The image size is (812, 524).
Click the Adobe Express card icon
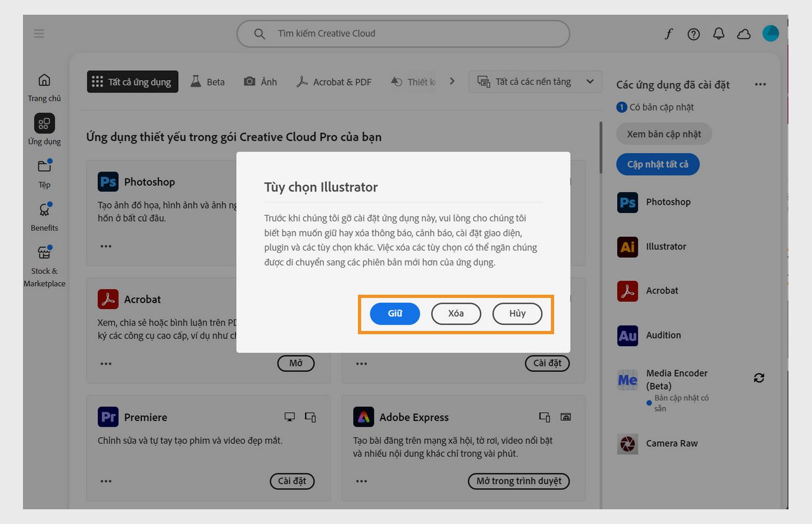point(363,417)
